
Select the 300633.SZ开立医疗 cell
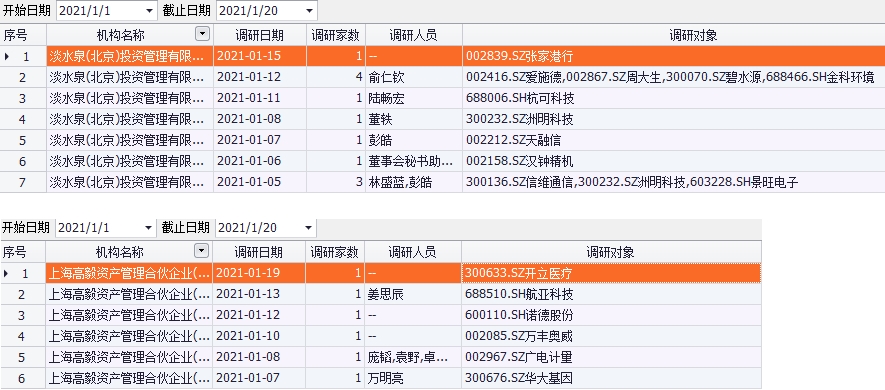(x=611, y=273)
